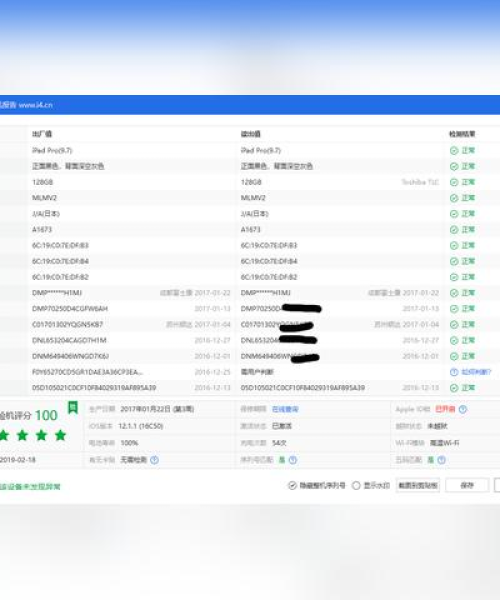Click the 截图到剪贴板 button

pos(418,485)
